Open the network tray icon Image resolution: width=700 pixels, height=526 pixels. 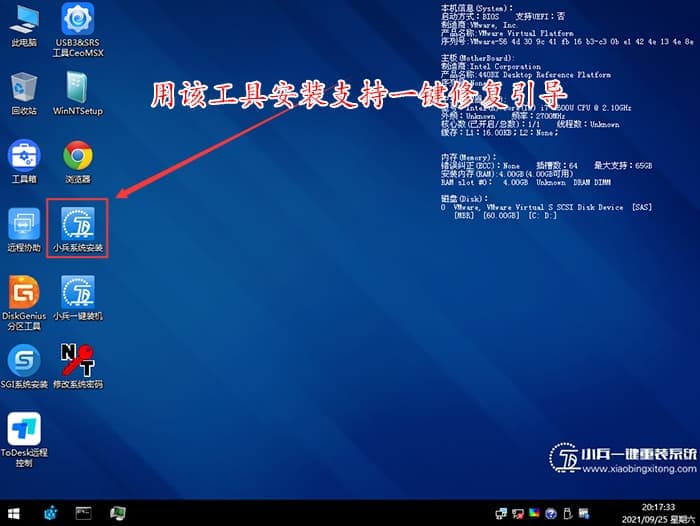pos(501,514)
